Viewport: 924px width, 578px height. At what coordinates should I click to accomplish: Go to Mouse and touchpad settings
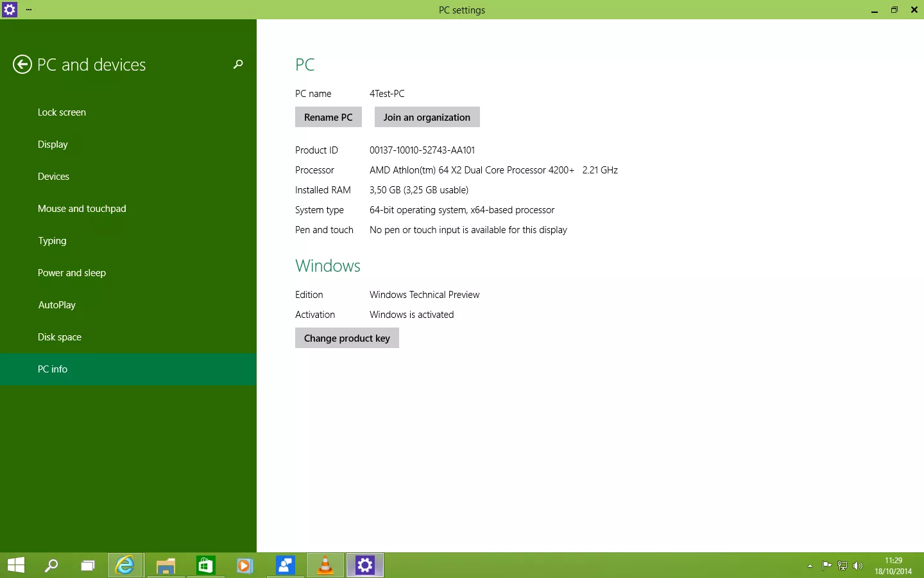click(x=128, y=209)
